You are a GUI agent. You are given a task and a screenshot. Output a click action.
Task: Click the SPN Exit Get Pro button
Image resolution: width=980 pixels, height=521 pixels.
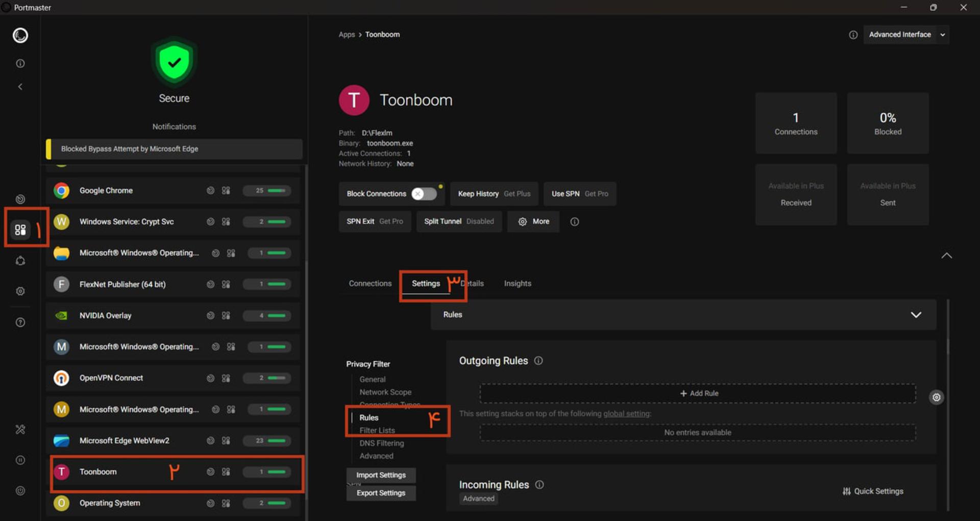click(x=375, y=221)
